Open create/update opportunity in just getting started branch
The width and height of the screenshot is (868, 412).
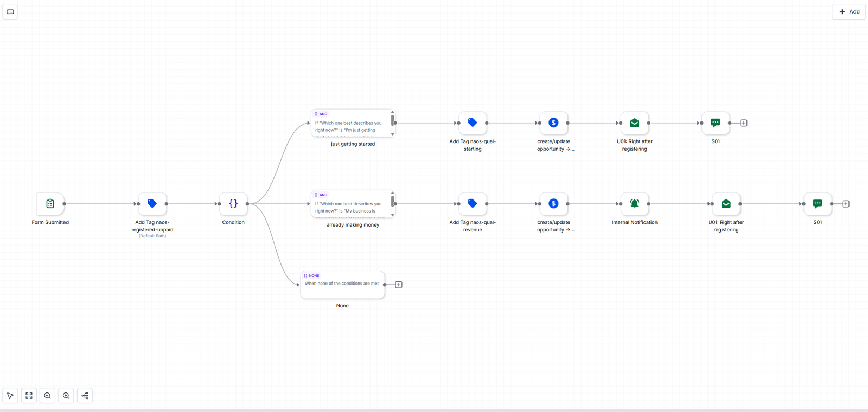point(553,123)
